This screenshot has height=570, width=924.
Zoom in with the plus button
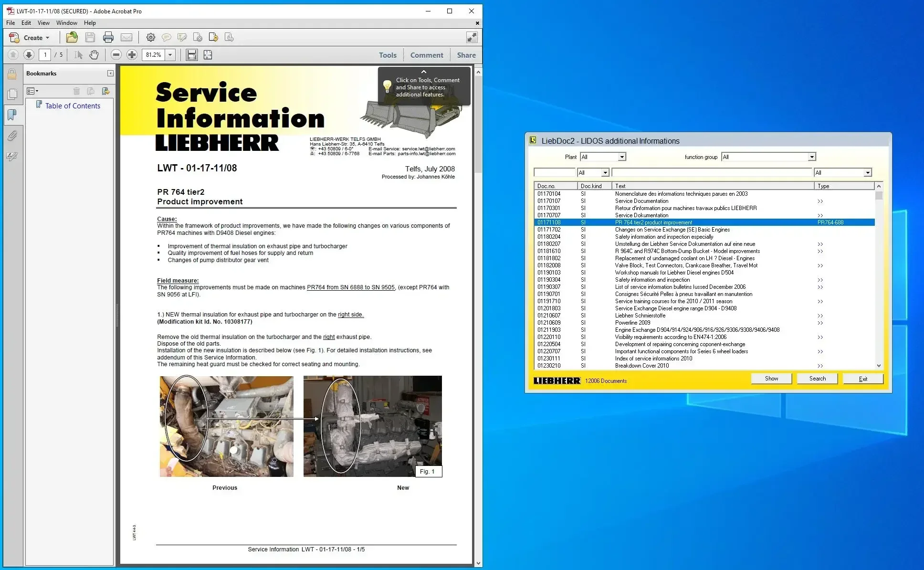pos(132,55)
